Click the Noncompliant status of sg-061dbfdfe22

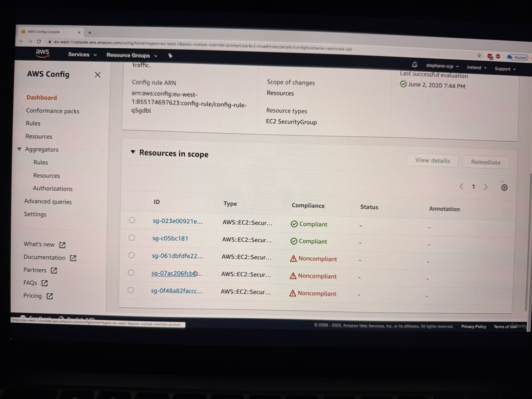tap(313, 259)
